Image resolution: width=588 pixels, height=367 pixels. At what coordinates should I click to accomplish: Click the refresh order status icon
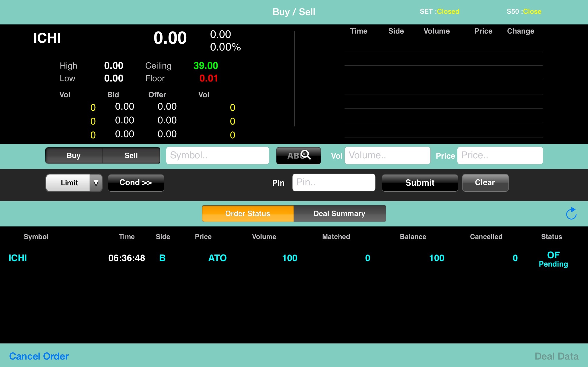(x=571, y=213)
